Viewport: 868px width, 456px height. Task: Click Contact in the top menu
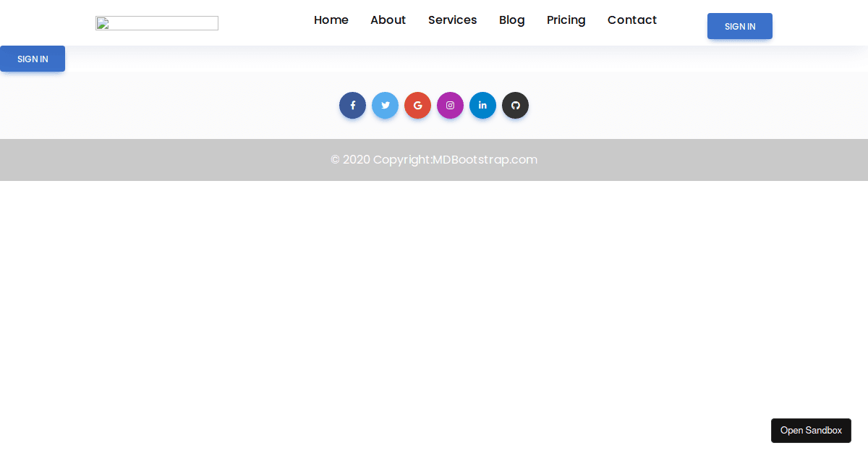[631, 20]
